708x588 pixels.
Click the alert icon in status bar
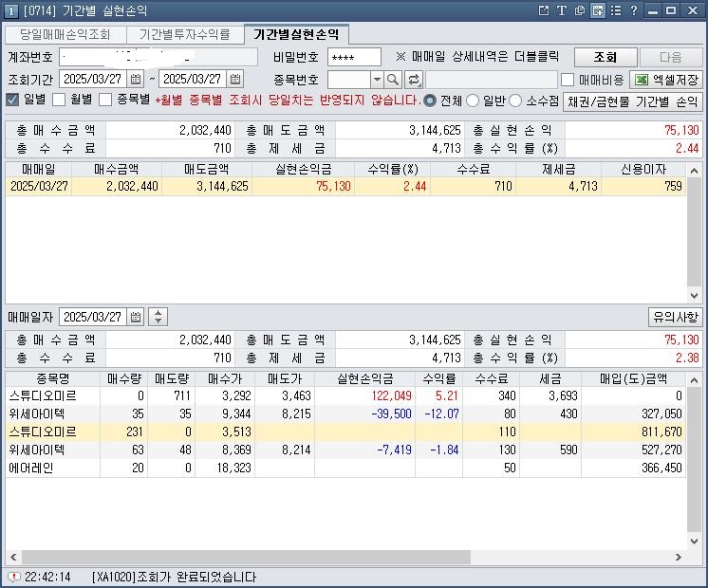[14, 577]
